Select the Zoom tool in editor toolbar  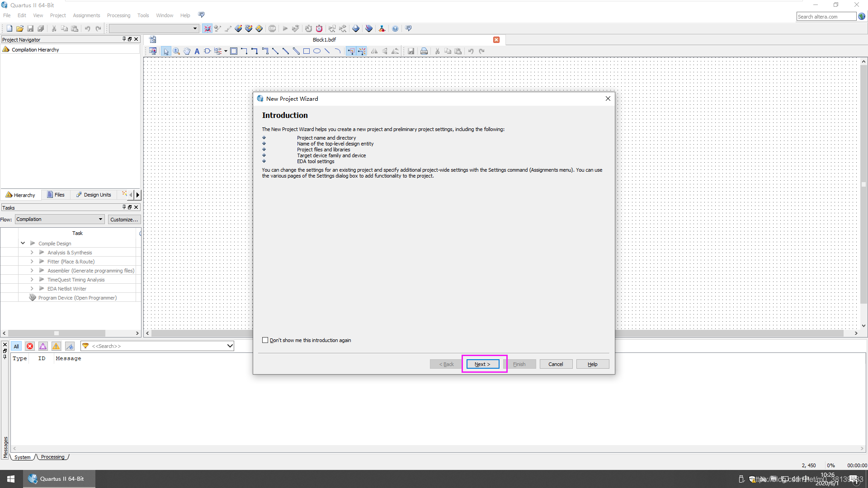coord(176,52)
